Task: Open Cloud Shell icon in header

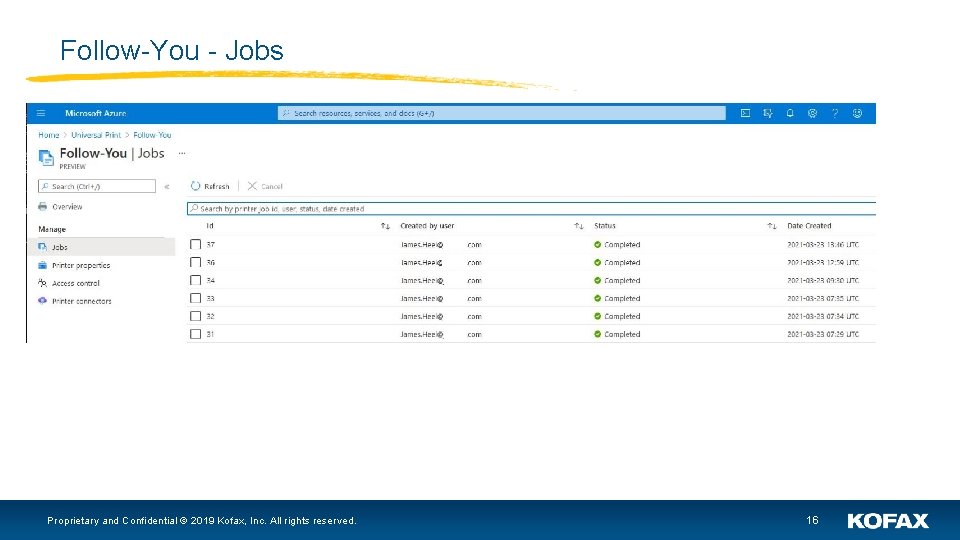Action: coord(745,113)
